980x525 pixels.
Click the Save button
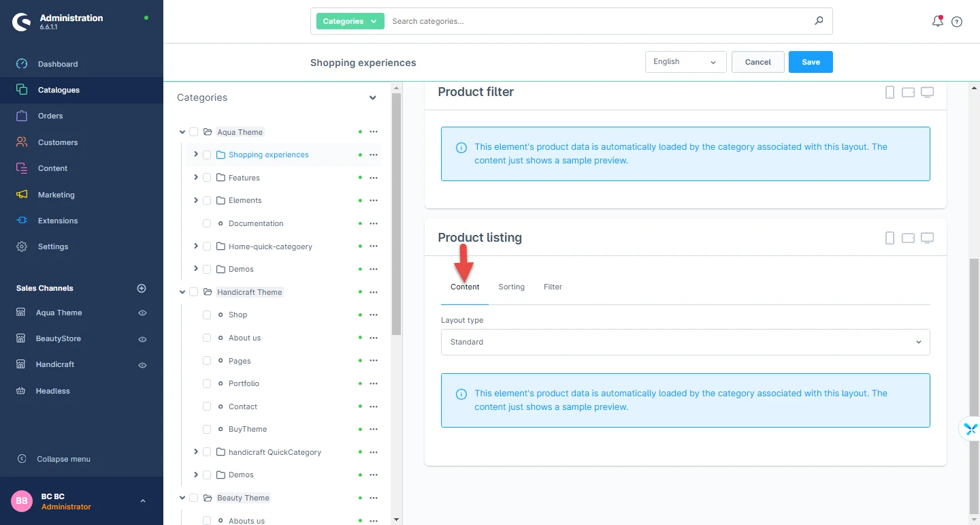[x=810, y=62]
